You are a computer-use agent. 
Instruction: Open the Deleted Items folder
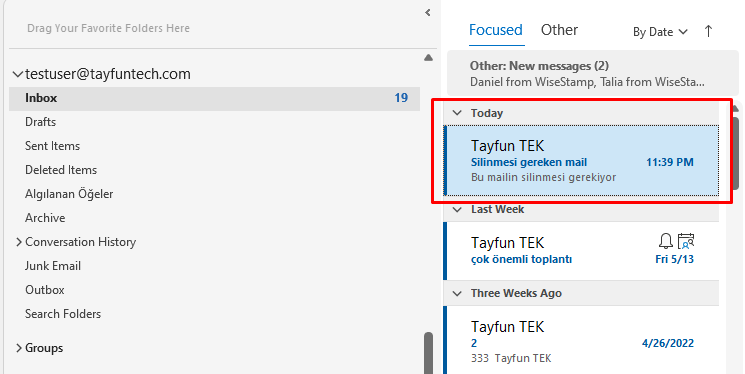[x=61, y=170]
